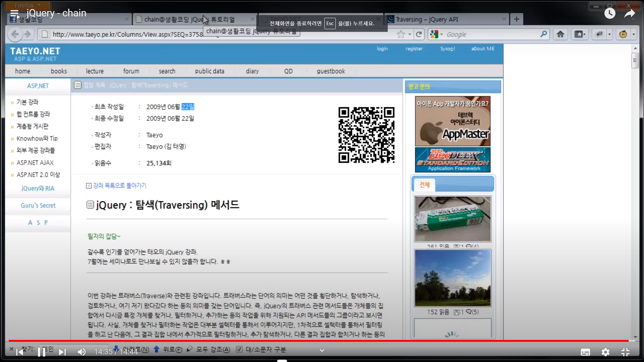Expand options below the player bar
The height and width of the screenshot is (362, 644).
[322, 351]
